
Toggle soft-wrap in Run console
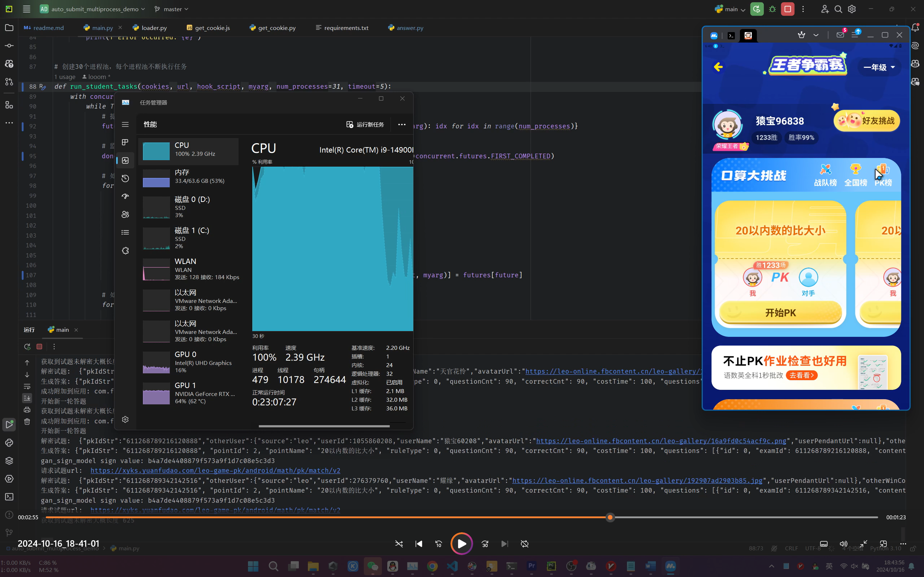(x=27, y=386)
